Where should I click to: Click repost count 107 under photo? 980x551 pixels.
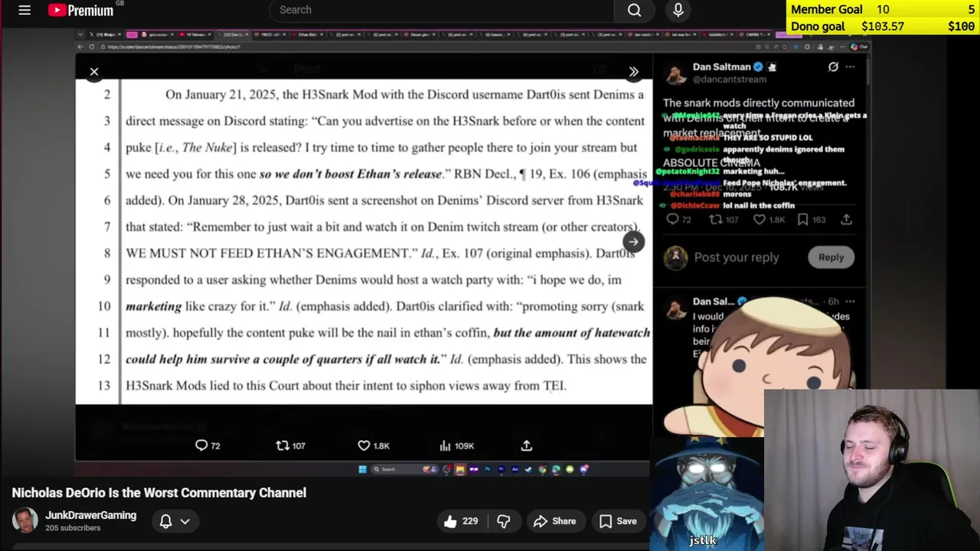[290, 445]
